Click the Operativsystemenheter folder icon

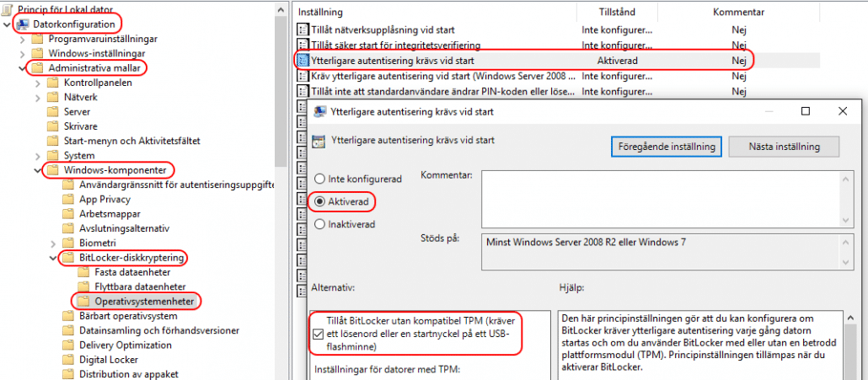pos(83,301)
